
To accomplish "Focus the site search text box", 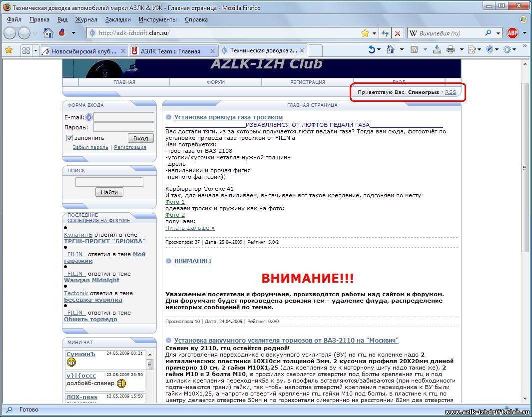I will (x=109, y=182).
